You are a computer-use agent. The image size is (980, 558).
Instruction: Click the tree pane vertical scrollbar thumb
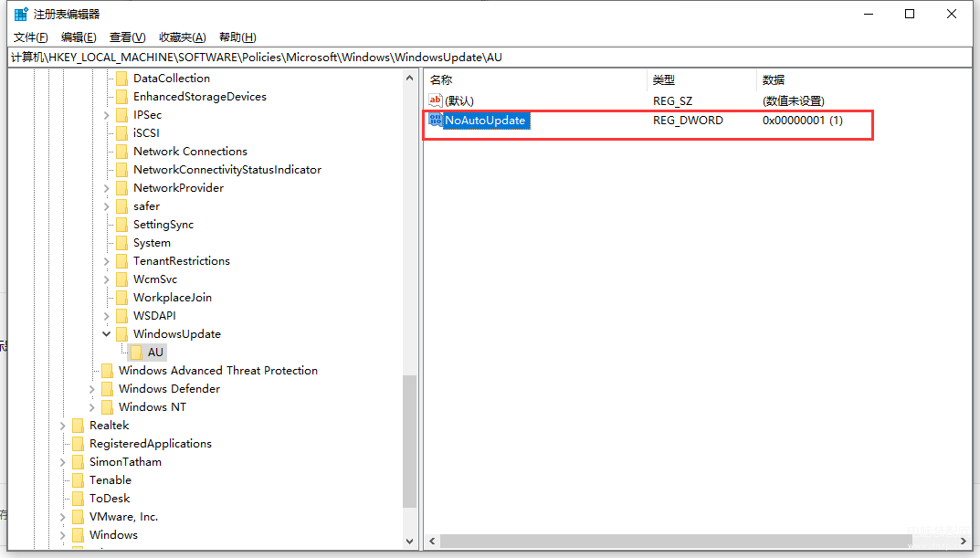tap(409, 441)
